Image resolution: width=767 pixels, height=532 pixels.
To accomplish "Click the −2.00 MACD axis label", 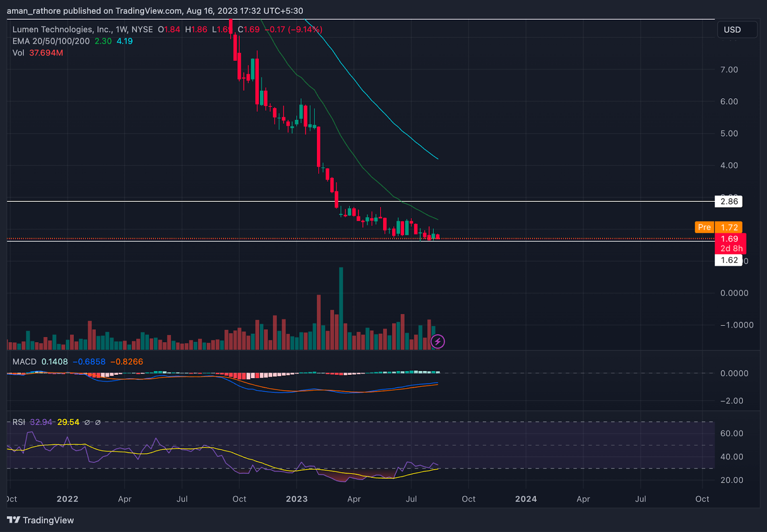I will tap(732, 401).
